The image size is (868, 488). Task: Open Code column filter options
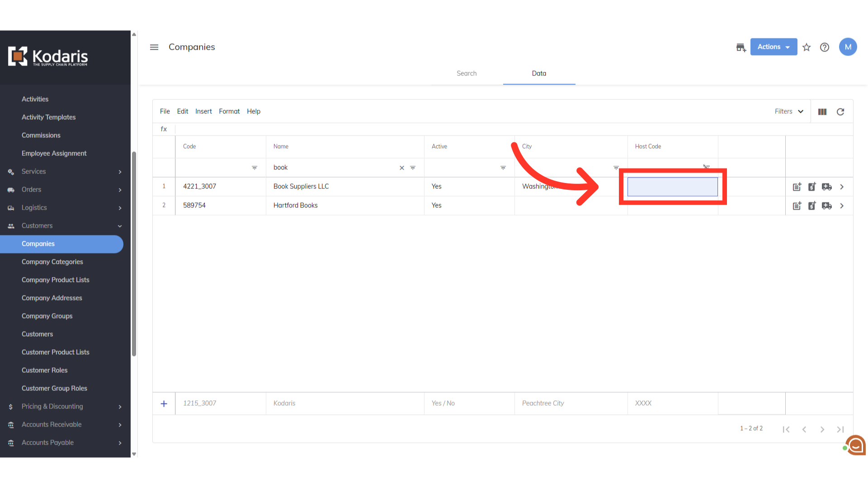pyautogui.click(x=255, y=168)
